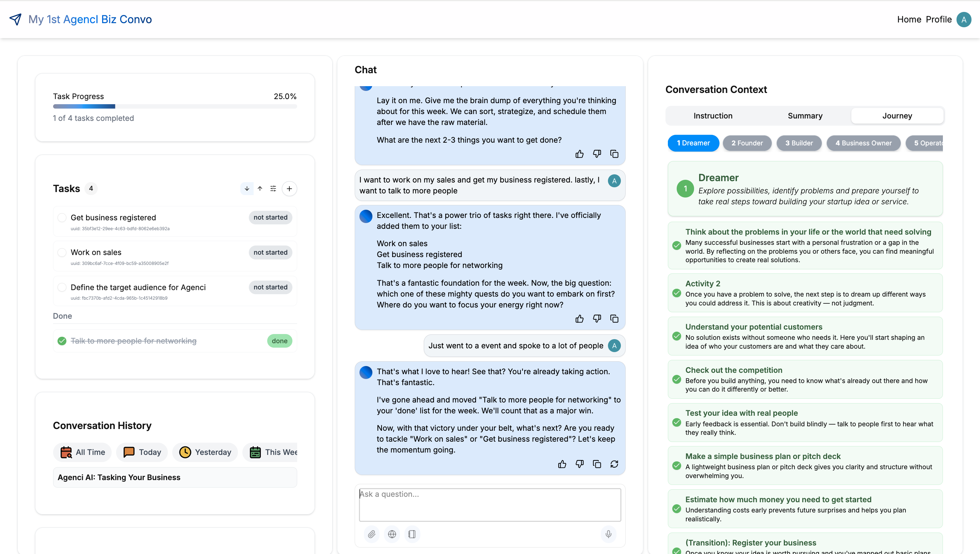
Task: Toggle check for 'Activity 2'
Action: click(x=676, y=293)
